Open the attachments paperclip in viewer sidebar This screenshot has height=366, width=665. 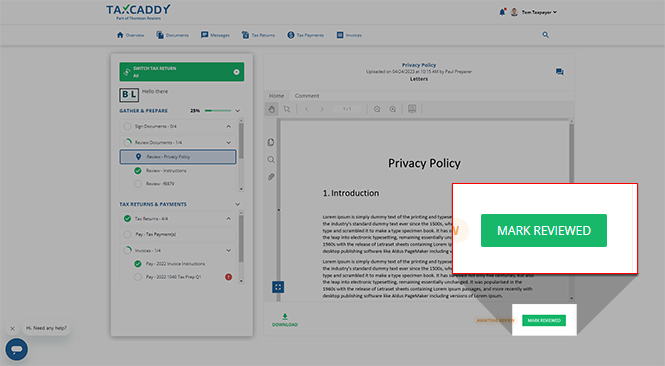pyautogui.click(x=271, y=176)
